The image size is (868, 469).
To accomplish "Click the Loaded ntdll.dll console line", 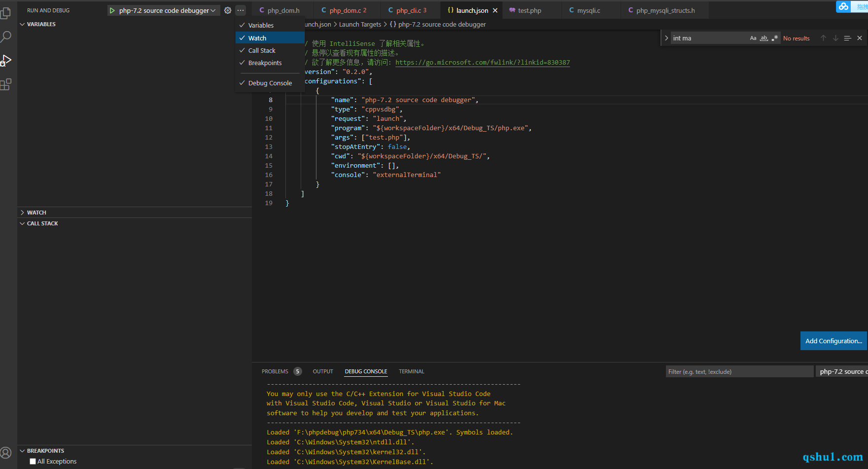I will 341,442.
